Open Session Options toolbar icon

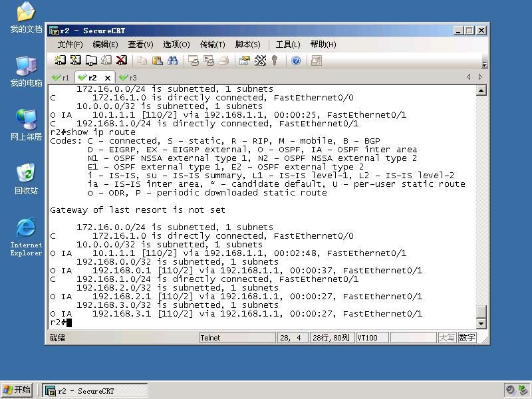[x=245, y=61]
